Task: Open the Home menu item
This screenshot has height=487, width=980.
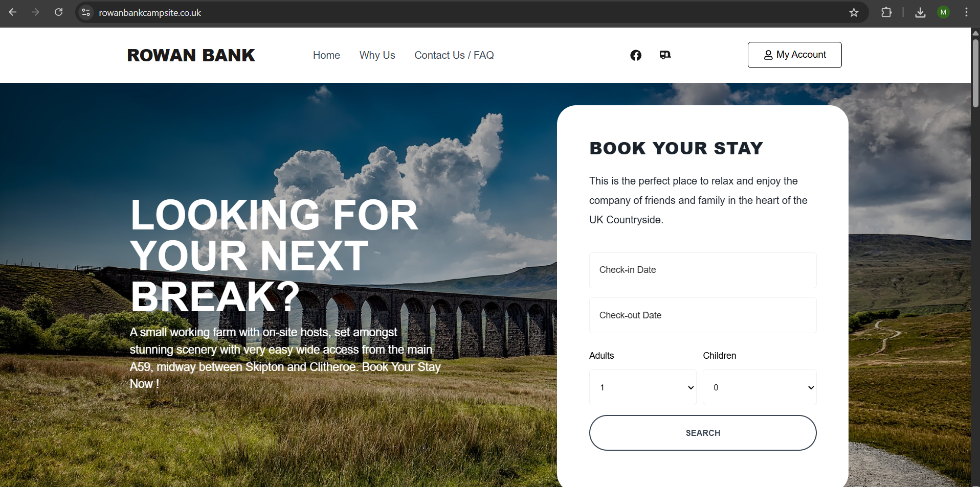Action: (x=326, y=55)
